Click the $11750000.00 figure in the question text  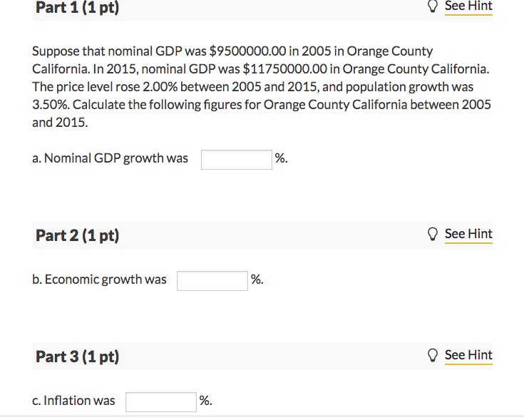[284, 69]
